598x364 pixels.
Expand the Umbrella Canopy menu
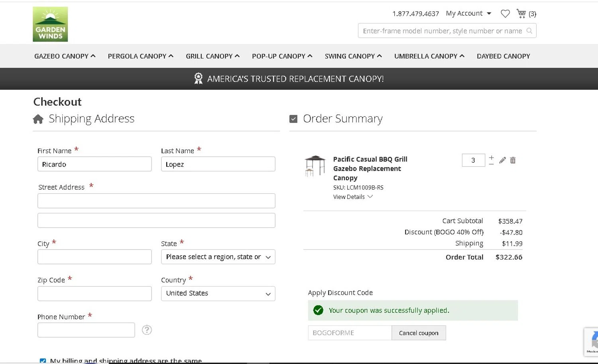click(x=429, y=56)
